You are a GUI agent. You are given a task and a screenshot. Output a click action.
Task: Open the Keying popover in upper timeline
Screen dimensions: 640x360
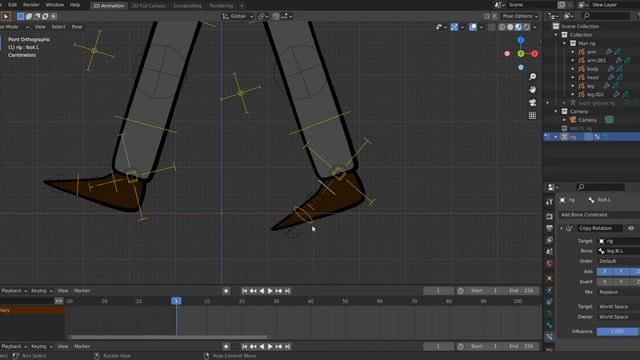(x=42, y=291)
